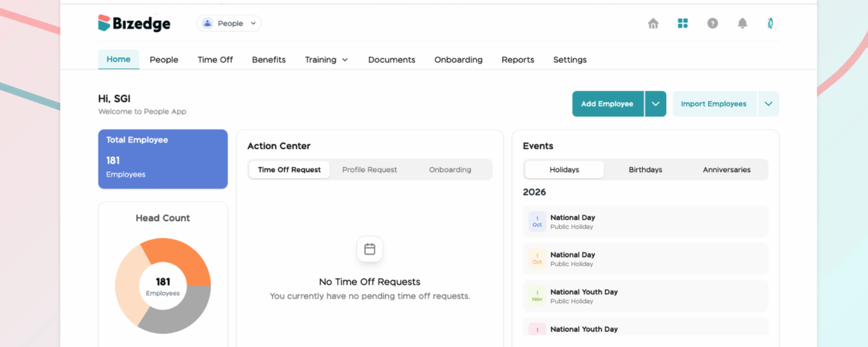868x347 pixels.
Task: Open the People tab
Action: (x=163, y=59)
